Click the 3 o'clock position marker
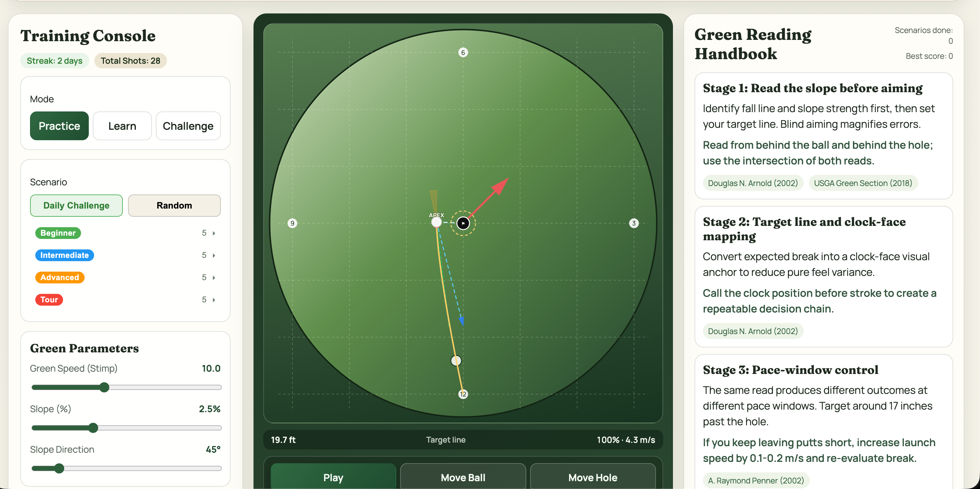 634,223
